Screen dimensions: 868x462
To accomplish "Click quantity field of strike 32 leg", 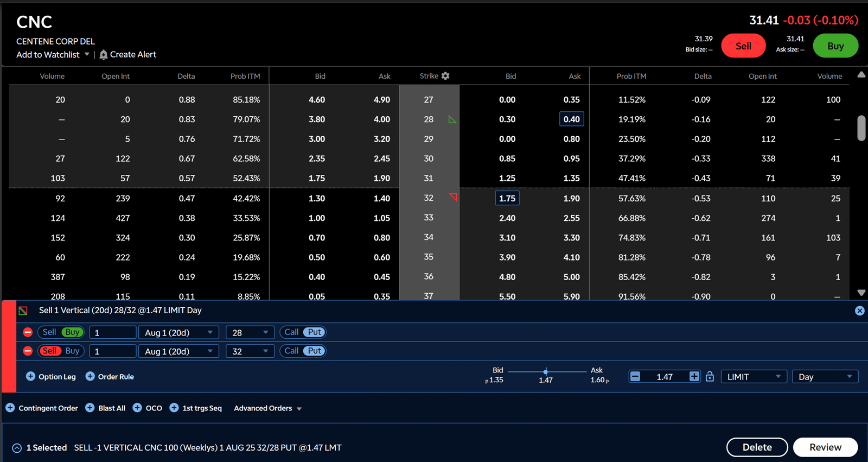I will point(112,351).
